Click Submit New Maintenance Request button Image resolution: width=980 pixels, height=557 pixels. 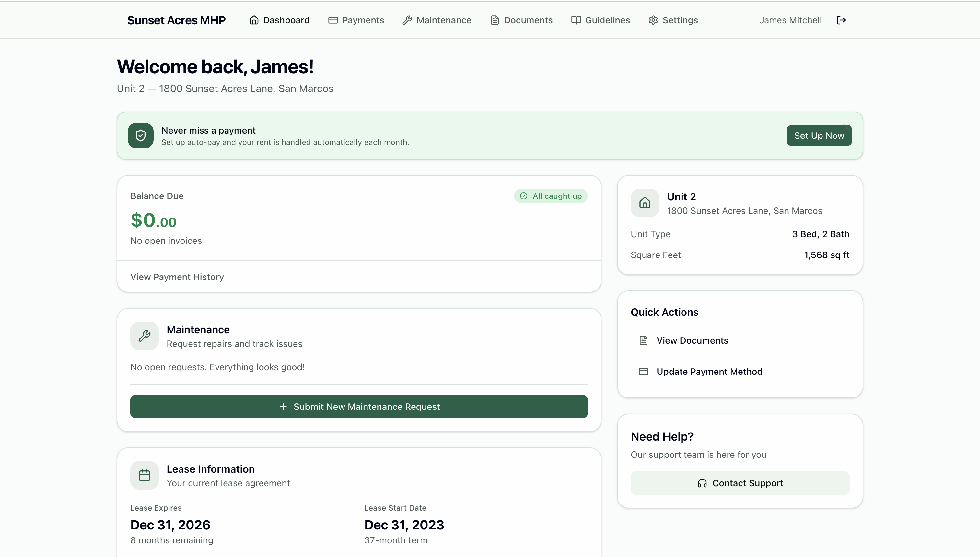pyautogui.click(x=359, y=406)
